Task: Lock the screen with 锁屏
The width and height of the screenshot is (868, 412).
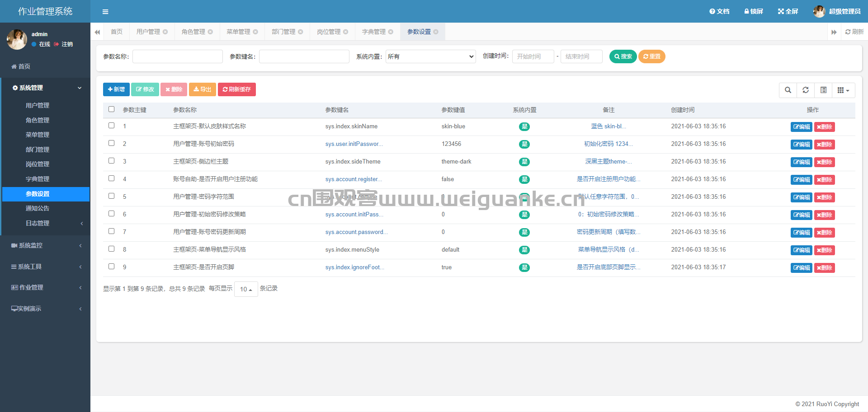Action: (754, 11)
